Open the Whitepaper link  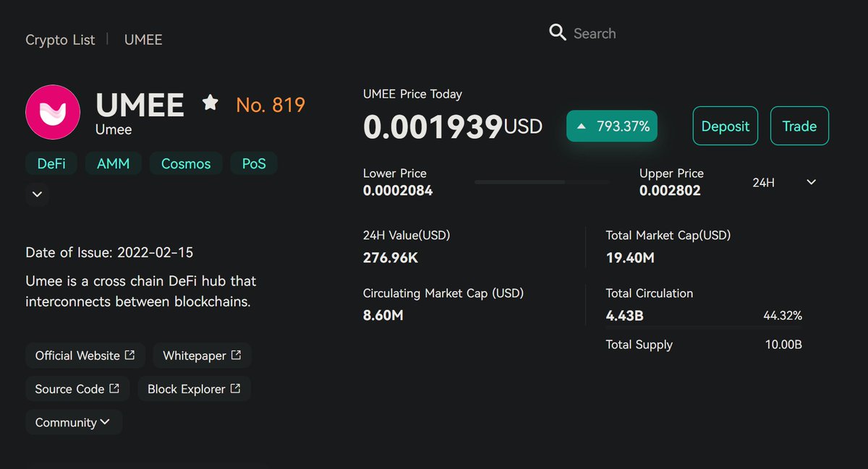point(202,356)
